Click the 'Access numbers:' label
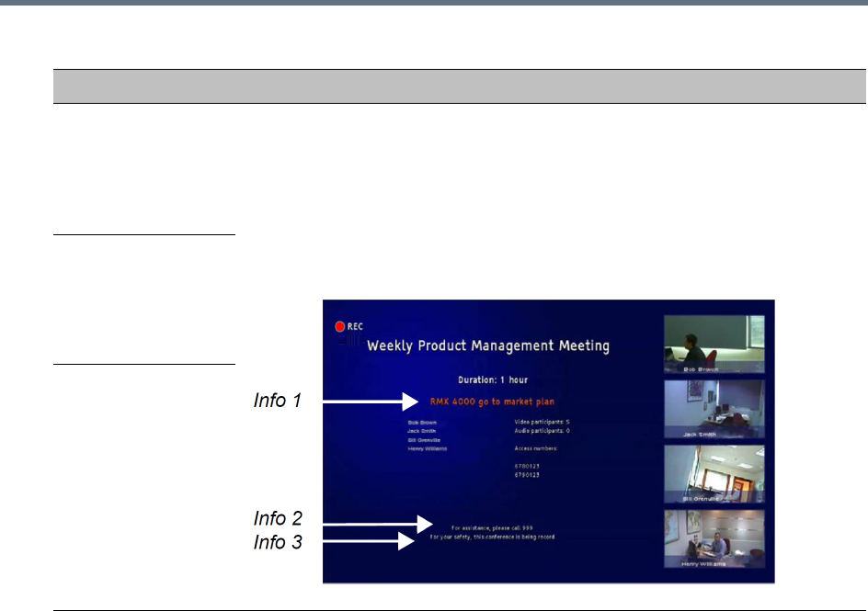The width and height of the screenshot is (868, 611). 536,448
